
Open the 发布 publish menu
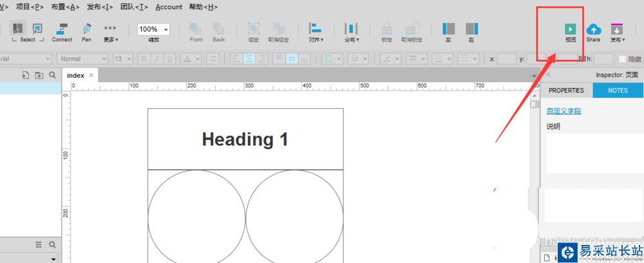(618, 32)
